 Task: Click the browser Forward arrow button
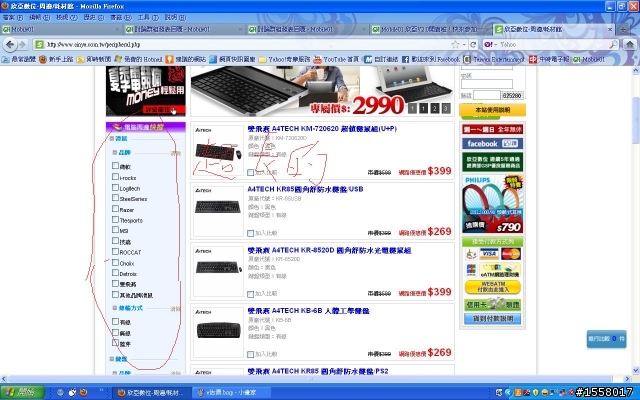point(22,44)
